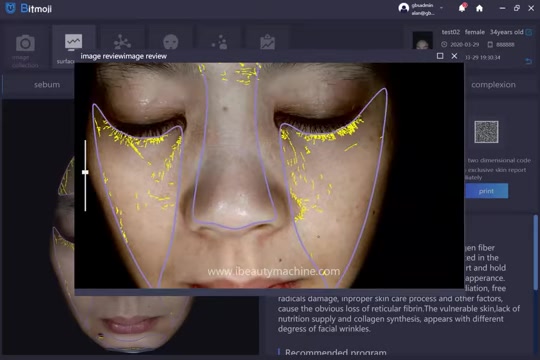Open the network node analysis icon
This screenshot has height=360, width=540.
coord(122,42)
